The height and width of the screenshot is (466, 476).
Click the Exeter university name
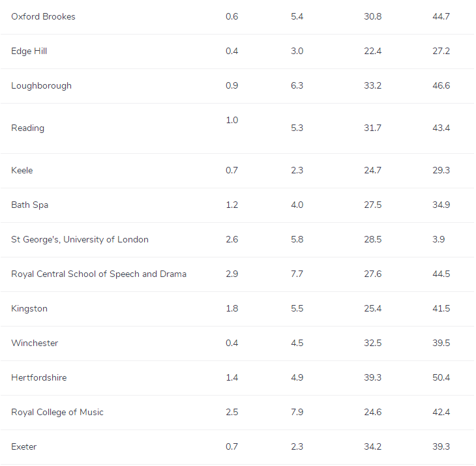23,446
